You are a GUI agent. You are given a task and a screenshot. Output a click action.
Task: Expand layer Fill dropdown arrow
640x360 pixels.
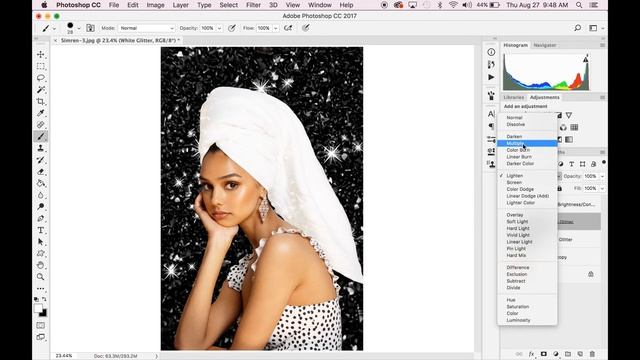(602, 189)
